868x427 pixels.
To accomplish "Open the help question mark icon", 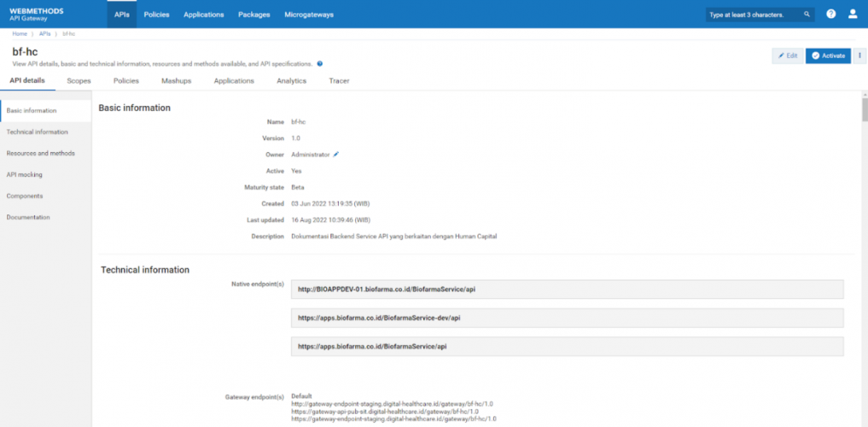I will (x=831, y=15).
